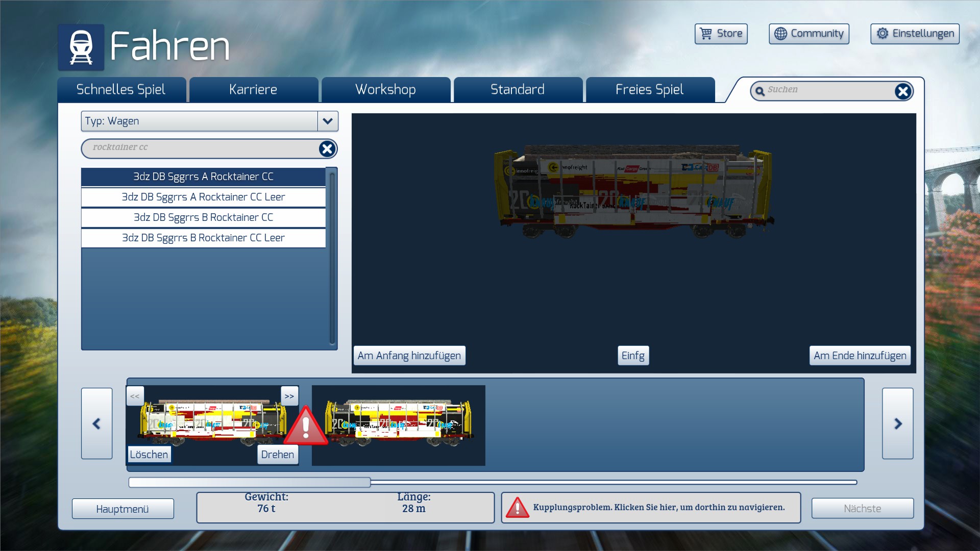Click the train logo icon beside Fahren
This screenshot has height=551, width=980.
(81, 47)
